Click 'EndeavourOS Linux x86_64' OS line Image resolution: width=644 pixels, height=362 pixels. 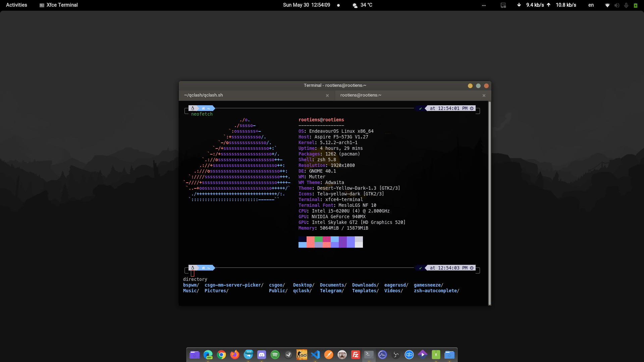pos(341,131)
